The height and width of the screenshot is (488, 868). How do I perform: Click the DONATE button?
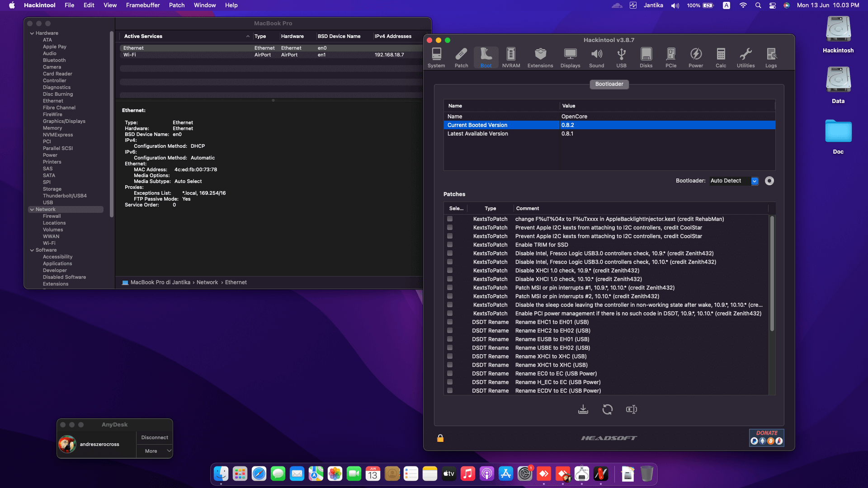[766, 437]
